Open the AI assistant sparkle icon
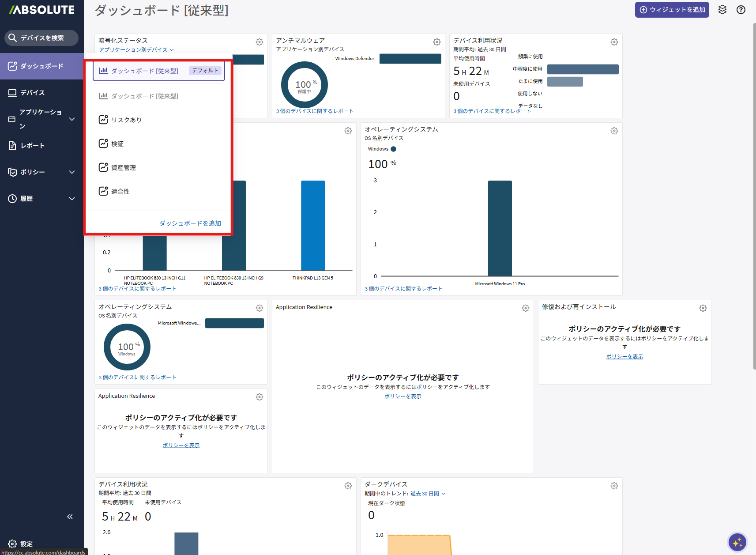 pos(737,542)
